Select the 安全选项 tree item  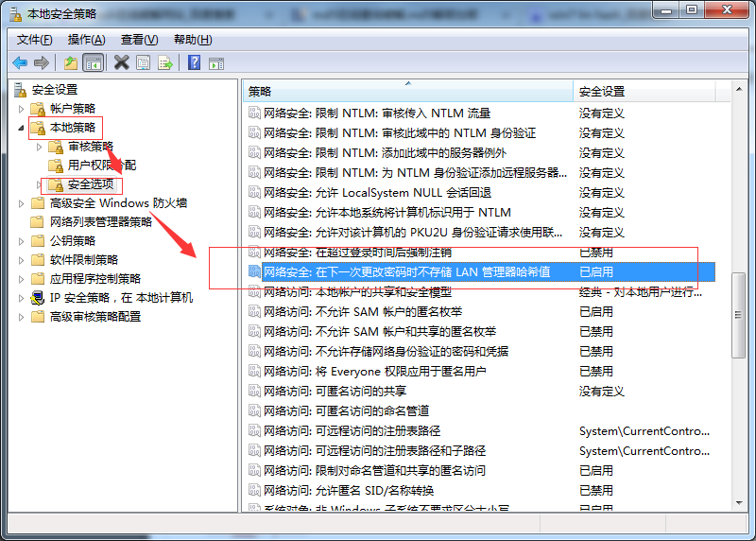point(91,184)
